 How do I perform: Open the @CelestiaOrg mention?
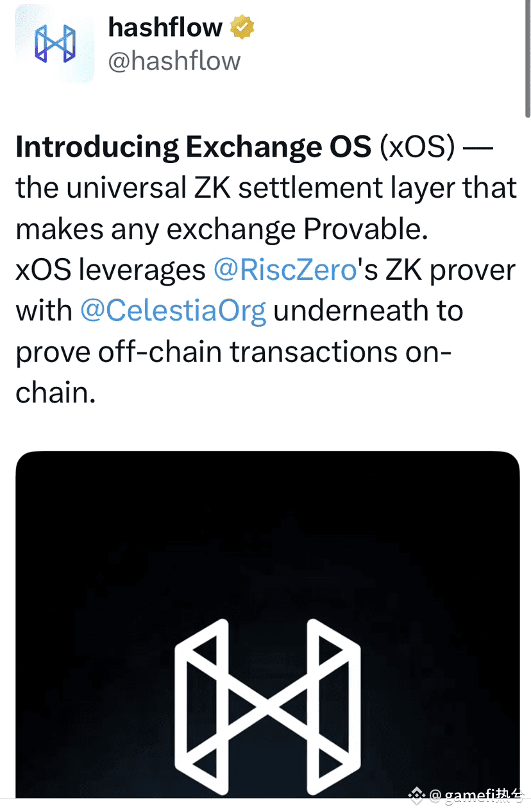tap(173, 311)
